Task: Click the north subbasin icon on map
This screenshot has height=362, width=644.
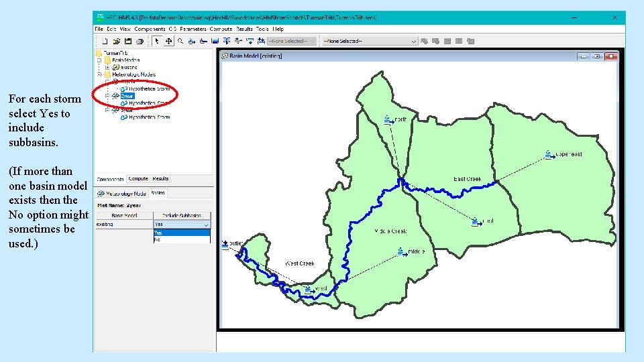Action: click(388, 120)
